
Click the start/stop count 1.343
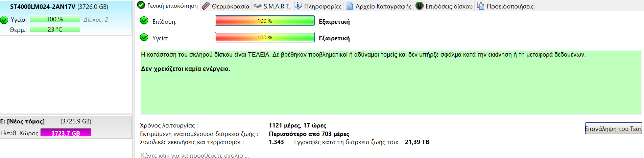point(276,142)
